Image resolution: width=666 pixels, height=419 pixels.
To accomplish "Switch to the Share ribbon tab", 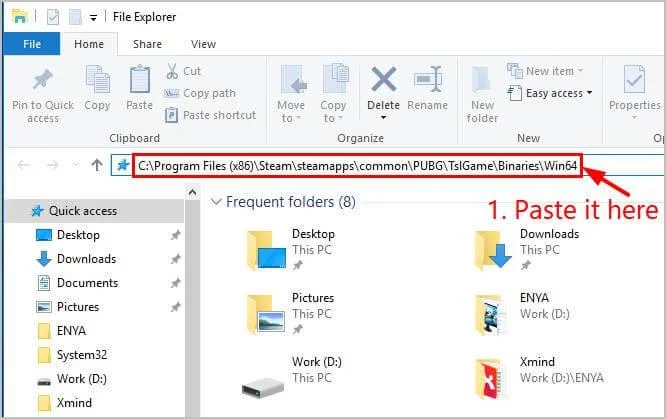I will [x=147, y=44].
